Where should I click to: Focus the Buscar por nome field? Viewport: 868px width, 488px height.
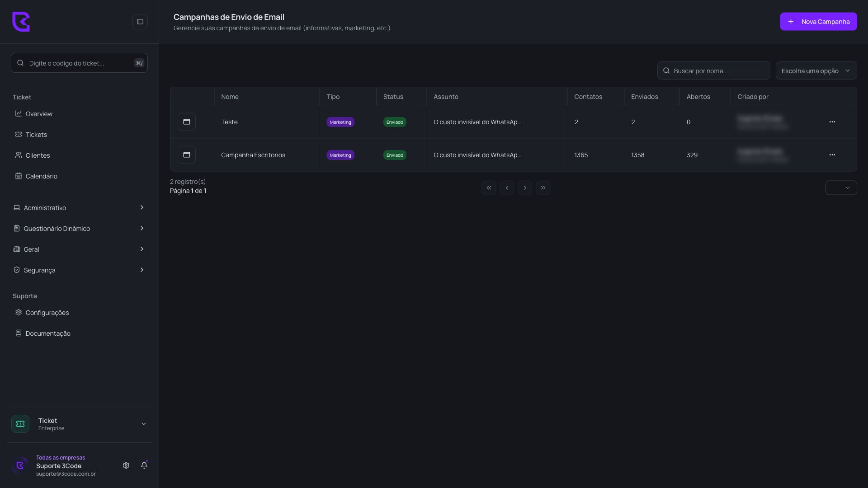(x=713, y=71)
